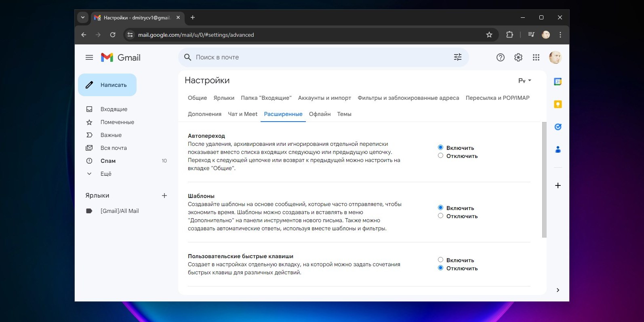Show search options filter icon
The width and height of the screenshot is (644, 322).
coord(457,57)
